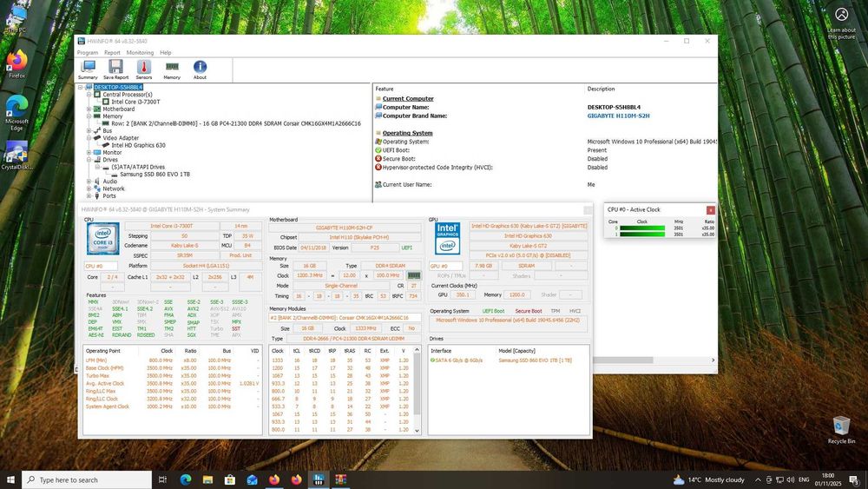Image resolution: width=868 pixels, height=489 pixels.
Task: Select the Corsair memory Row: 2 tree entry
Action: pyautogui.click(x=236, y=123)
